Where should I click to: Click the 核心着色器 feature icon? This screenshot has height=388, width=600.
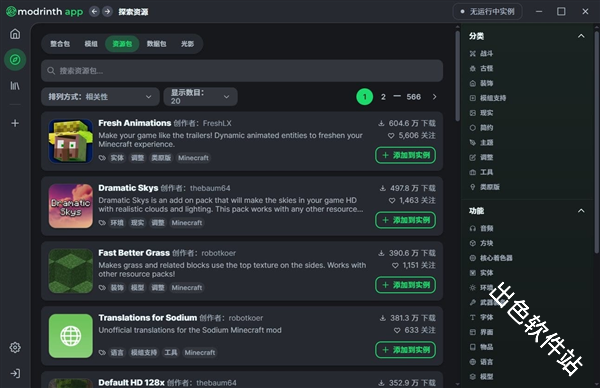473,258
